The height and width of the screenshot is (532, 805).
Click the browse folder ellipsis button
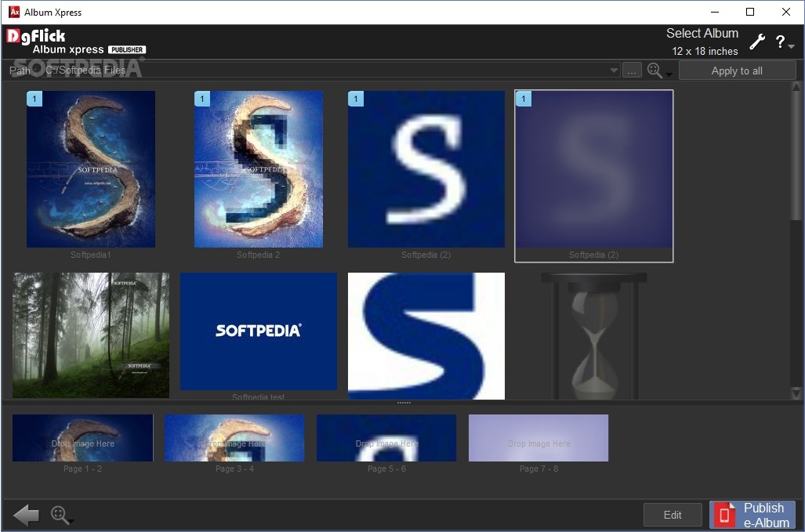632,71
